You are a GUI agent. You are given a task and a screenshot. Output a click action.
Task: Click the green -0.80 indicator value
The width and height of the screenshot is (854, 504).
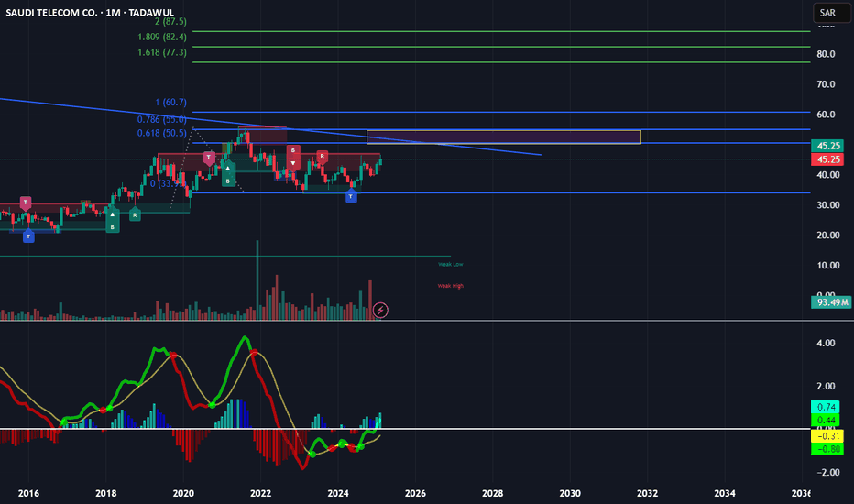[x=827, y=449]
